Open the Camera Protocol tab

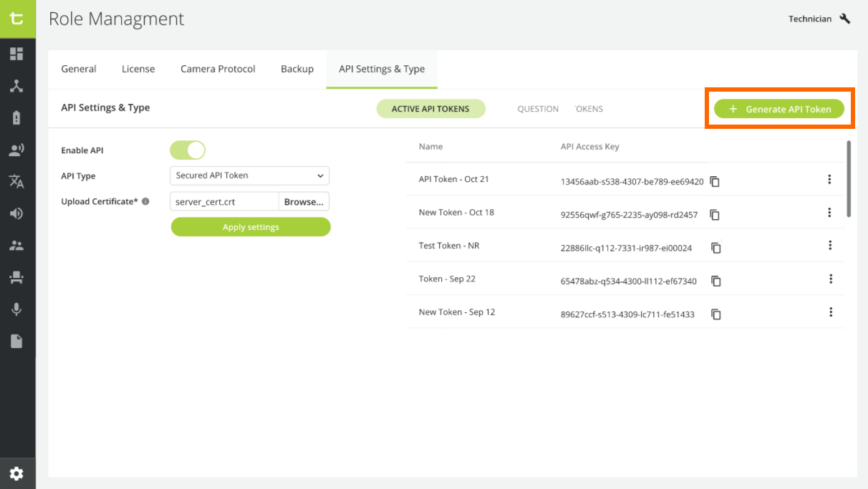click(x=218, y=69)
